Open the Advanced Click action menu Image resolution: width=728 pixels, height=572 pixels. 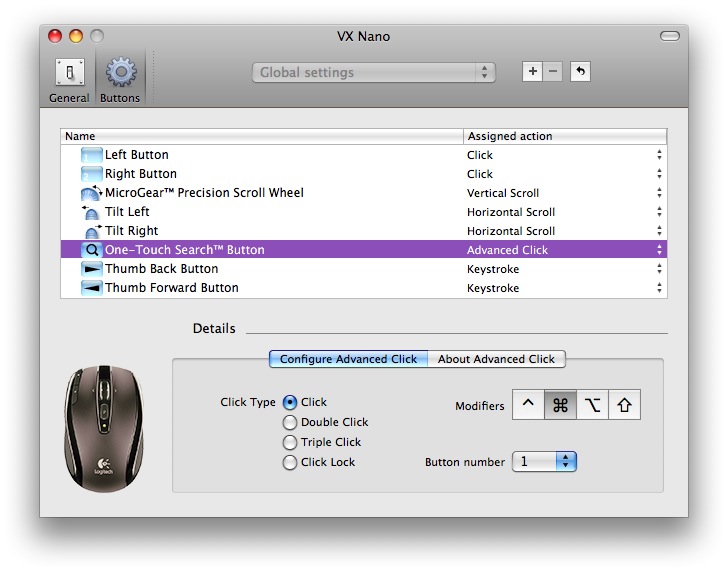(659, 250)
